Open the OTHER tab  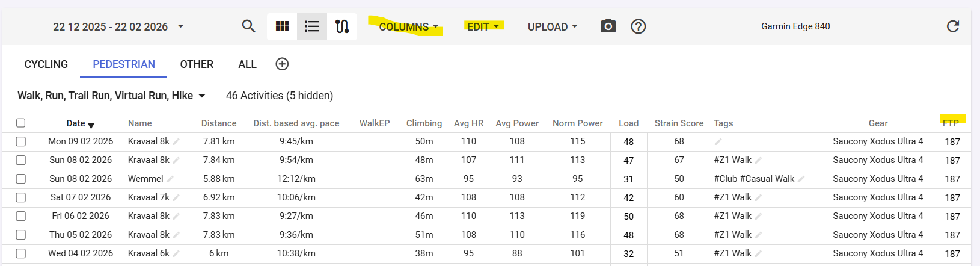tap(197, 64)
